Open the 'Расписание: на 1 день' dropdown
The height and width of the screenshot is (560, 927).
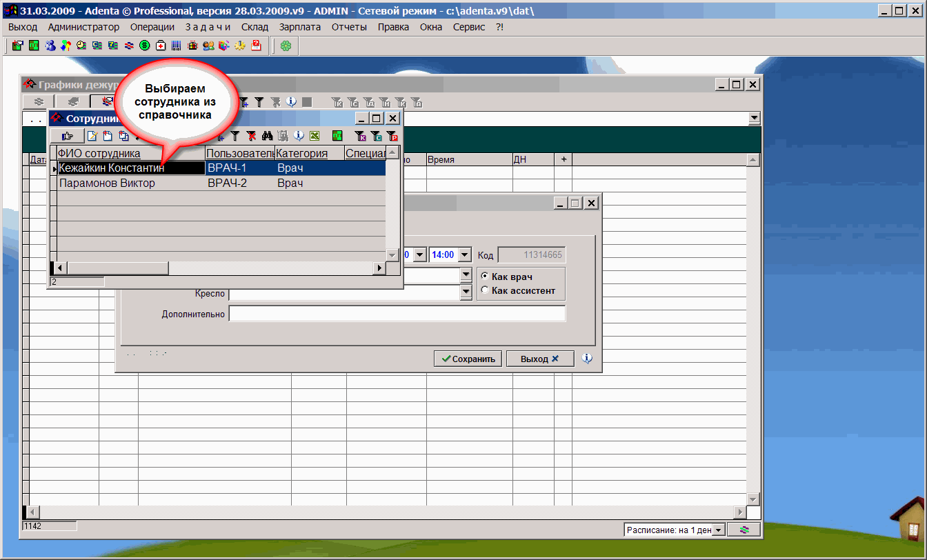coord(718,530)
